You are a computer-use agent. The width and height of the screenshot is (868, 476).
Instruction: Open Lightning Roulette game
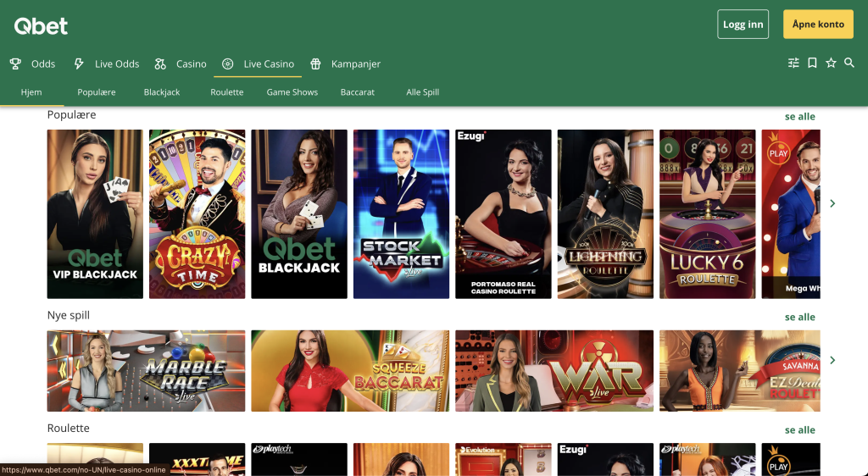pyautogui.click(x=605, y=214)
